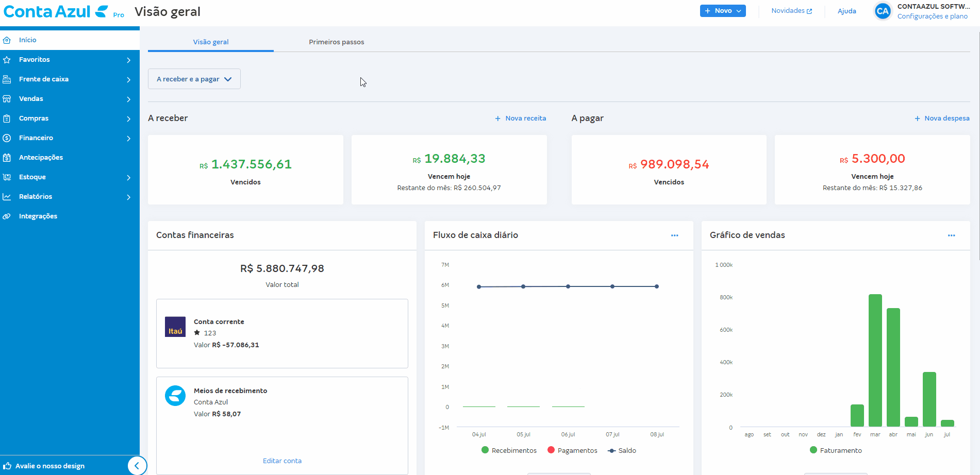Click the Favoritos star icon
The width and height of the screenshot is (980, 475).
click(x=7, y=60)
